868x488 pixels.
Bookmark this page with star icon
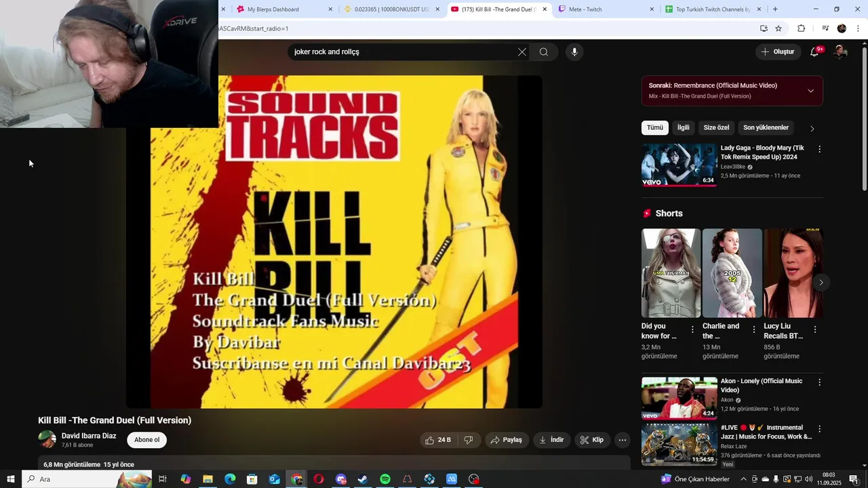pyautogui.click(x=778, y=28)
